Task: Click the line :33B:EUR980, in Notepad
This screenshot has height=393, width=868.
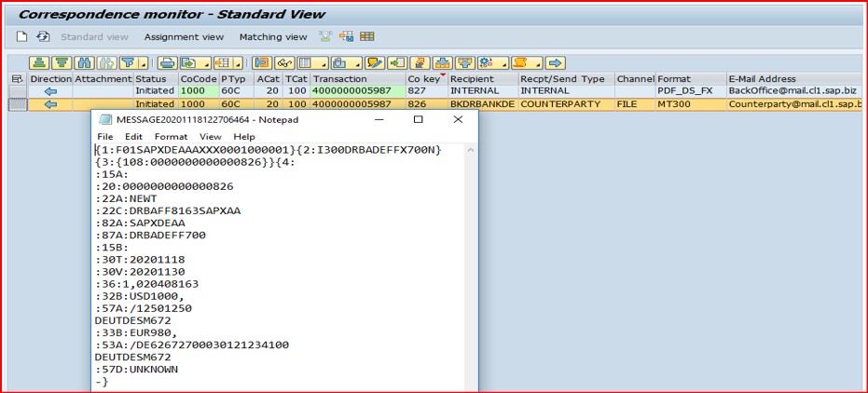Action: point(135,332)
